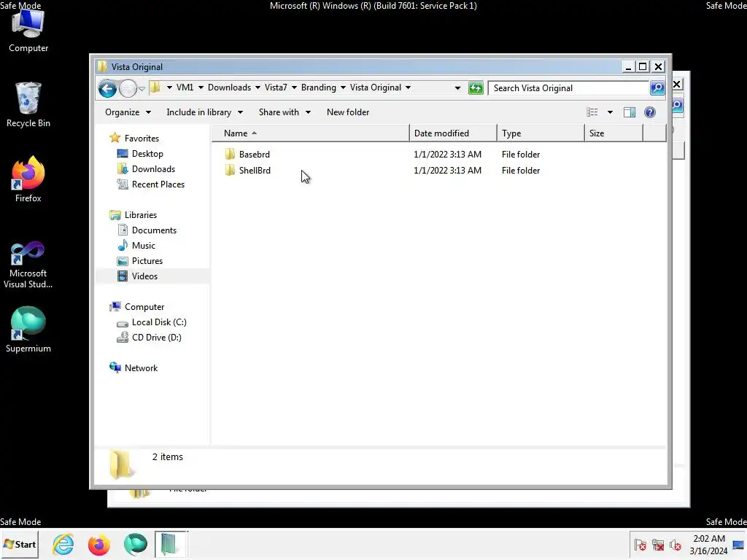Select the Supermium desktop shortcut
Image resolution: width=747 pixels, height=560 pixels.
pyautogui.click(x=28, y=330)
